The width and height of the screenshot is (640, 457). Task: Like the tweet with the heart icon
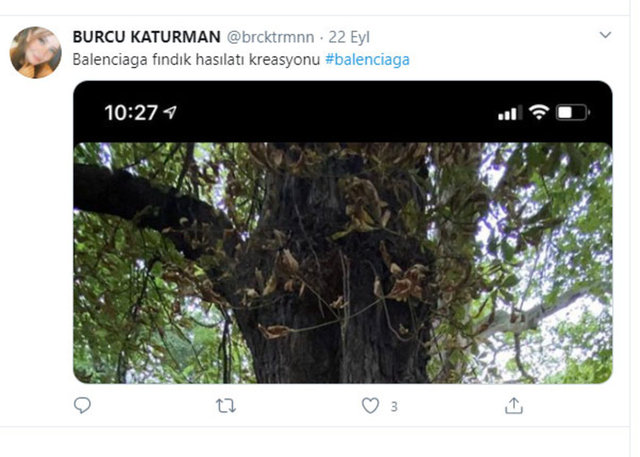[x=370, y=405]
